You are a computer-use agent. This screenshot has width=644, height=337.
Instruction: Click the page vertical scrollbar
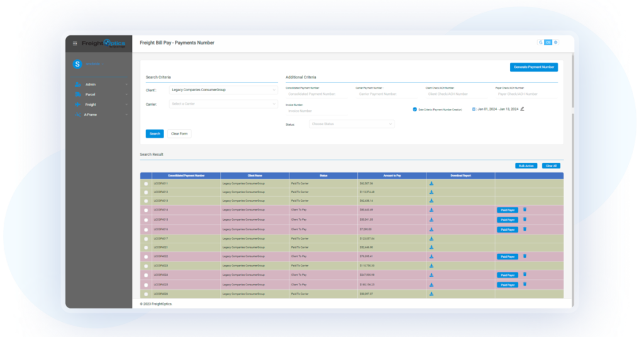pyautogui.click(x=573, y=80)
